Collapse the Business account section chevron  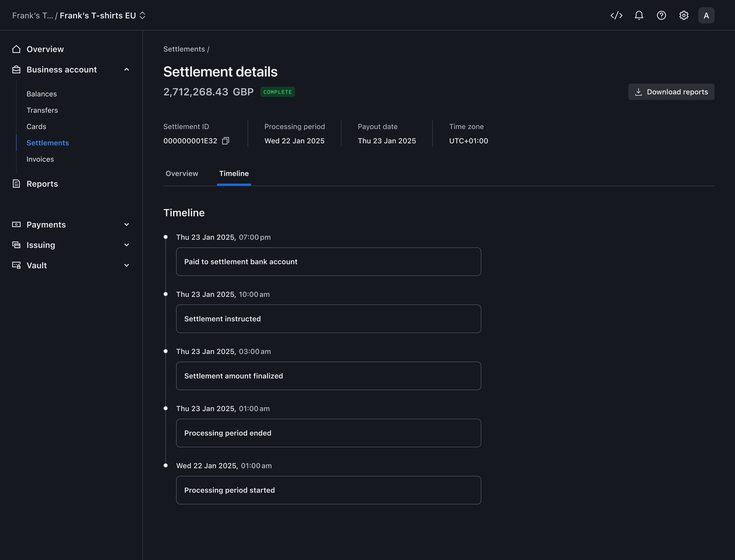pyautogui.click(x=126, y=69)
